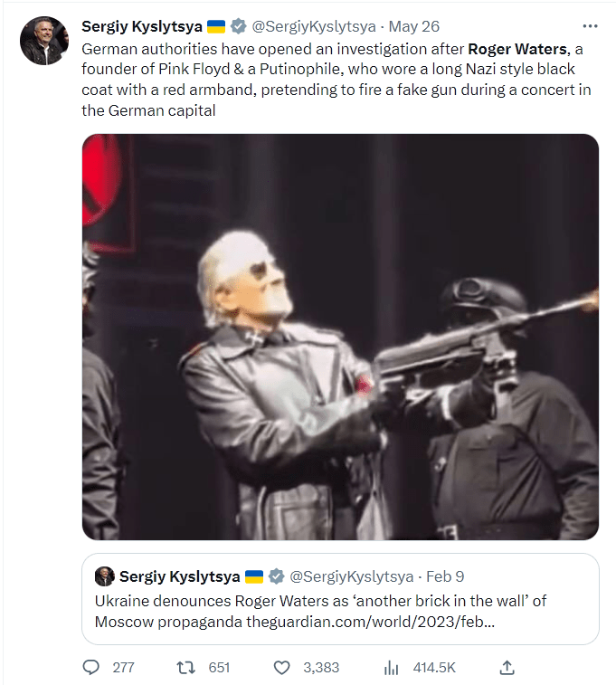
Task: Open the @SergiyKyslytsya handle link
Action: tap(313, 26)
